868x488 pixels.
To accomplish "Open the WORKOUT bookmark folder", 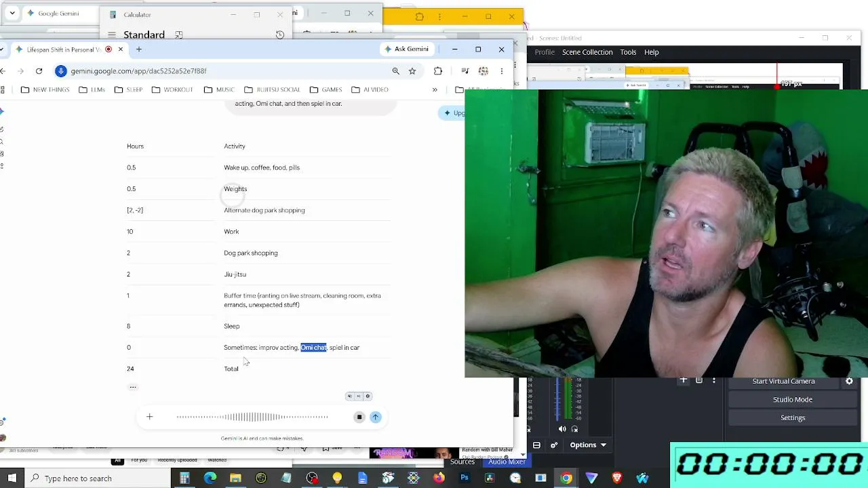I will pos(172,89).
